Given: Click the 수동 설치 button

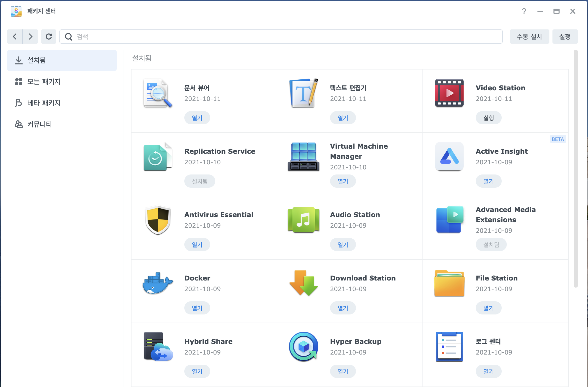Looking at the screenshot, I should 529,37.
